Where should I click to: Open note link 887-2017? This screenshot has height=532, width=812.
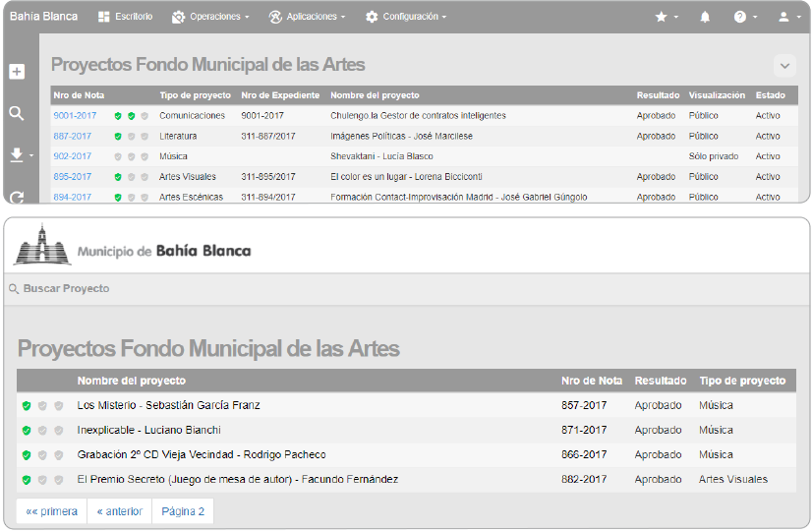(x=73, y=136)
